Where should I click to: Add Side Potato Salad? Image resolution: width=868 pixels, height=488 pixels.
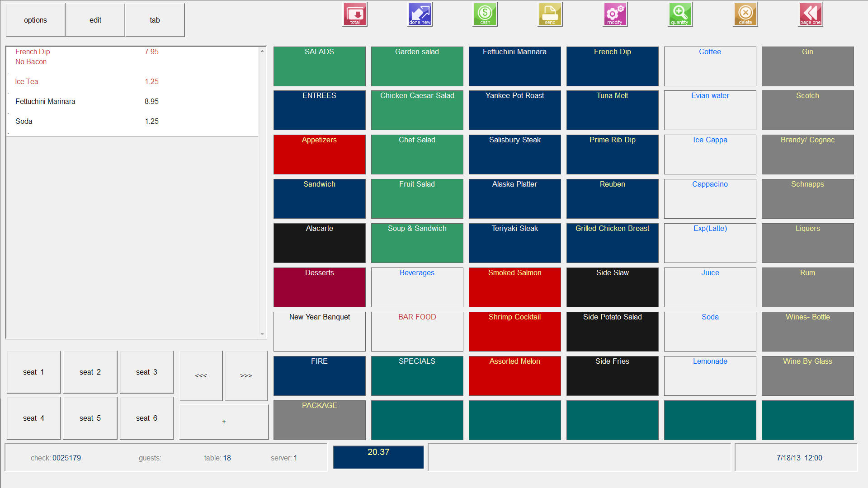click(x=613, y=332)
